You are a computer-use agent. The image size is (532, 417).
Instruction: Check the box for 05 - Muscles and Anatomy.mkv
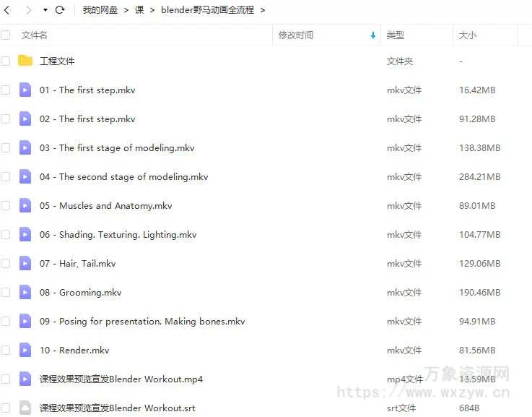tap(6, 206)
